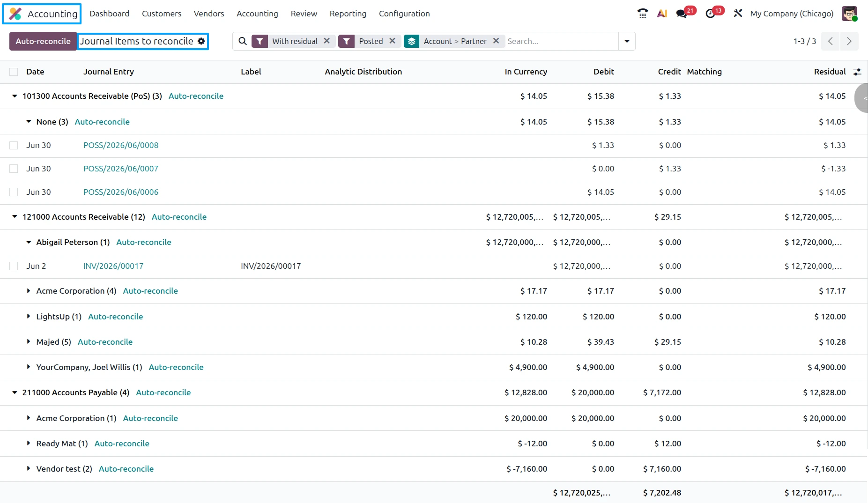Screen dimensions: 868x503
Task: Click the purple Auto-reconcile button
Action: 43,41
